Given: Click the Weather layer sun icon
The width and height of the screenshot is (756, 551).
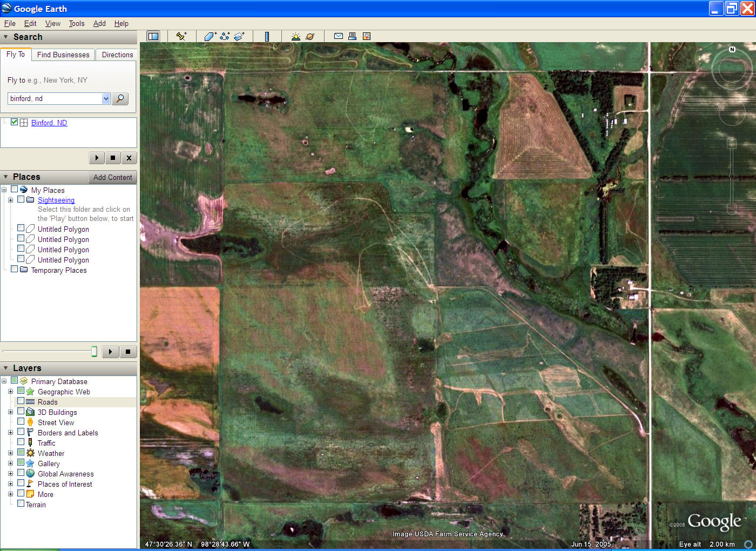Looking at the screenshot, I should [30, 453].
